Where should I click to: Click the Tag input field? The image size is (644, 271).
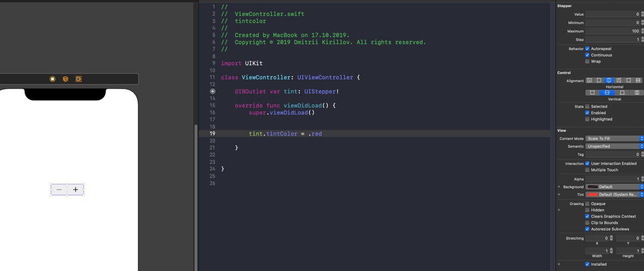coord(612,155)
